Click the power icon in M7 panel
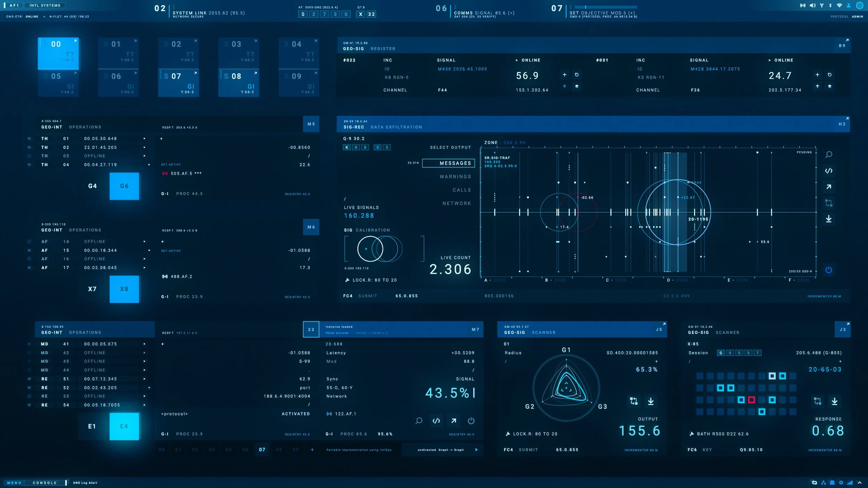The width and height of the screenshot is (868, 488). click(x=471, y=421)
